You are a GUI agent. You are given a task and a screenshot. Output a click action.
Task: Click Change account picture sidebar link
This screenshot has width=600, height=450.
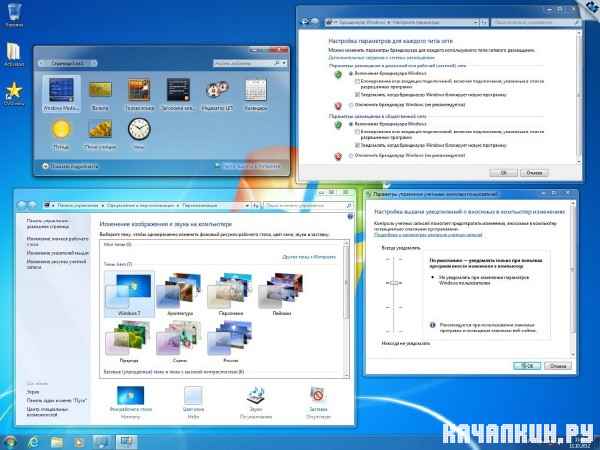point(57,264)
